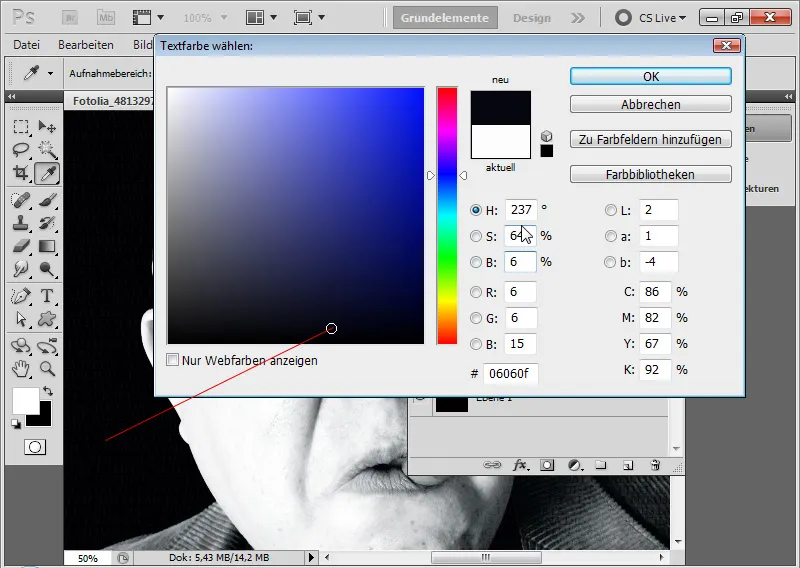Show more workspaces with double chevron

578,18
